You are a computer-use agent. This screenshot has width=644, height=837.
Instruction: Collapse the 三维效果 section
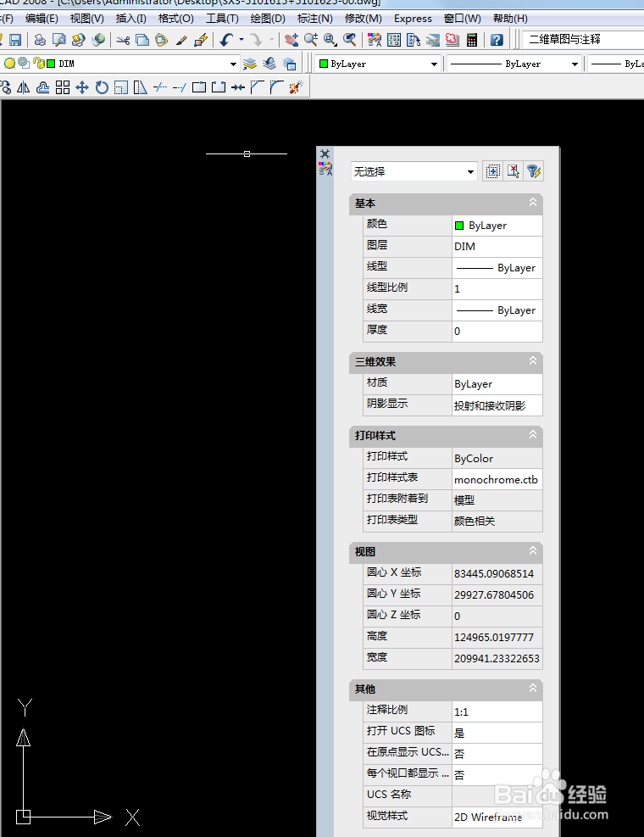[x=532, y=361]
